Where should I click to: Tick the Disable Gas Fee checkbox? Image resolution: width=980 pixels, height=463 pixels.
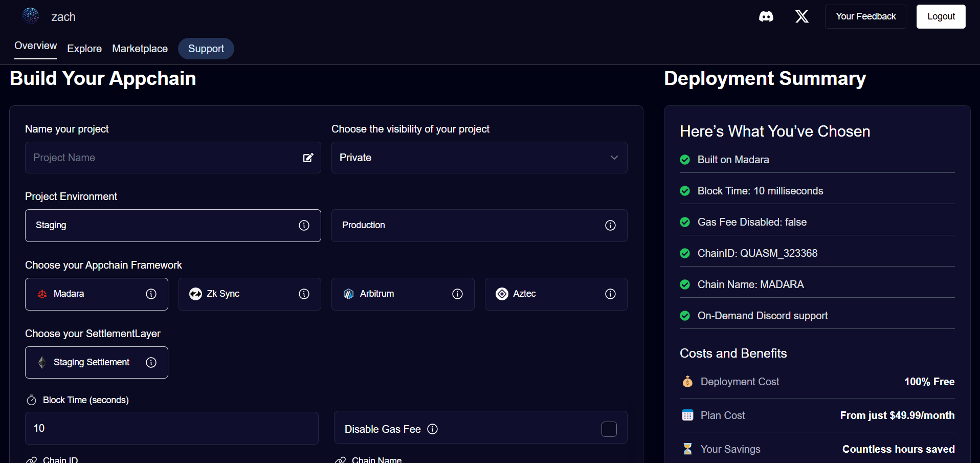coord(609,429)
